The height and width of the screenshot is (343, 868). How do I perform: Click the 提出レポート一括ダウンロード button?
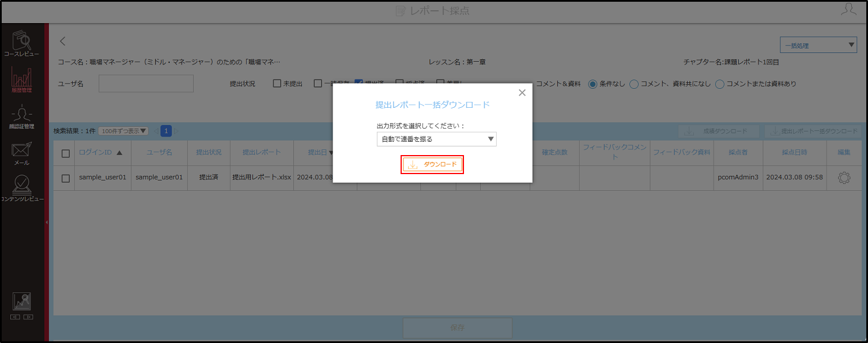814,131
